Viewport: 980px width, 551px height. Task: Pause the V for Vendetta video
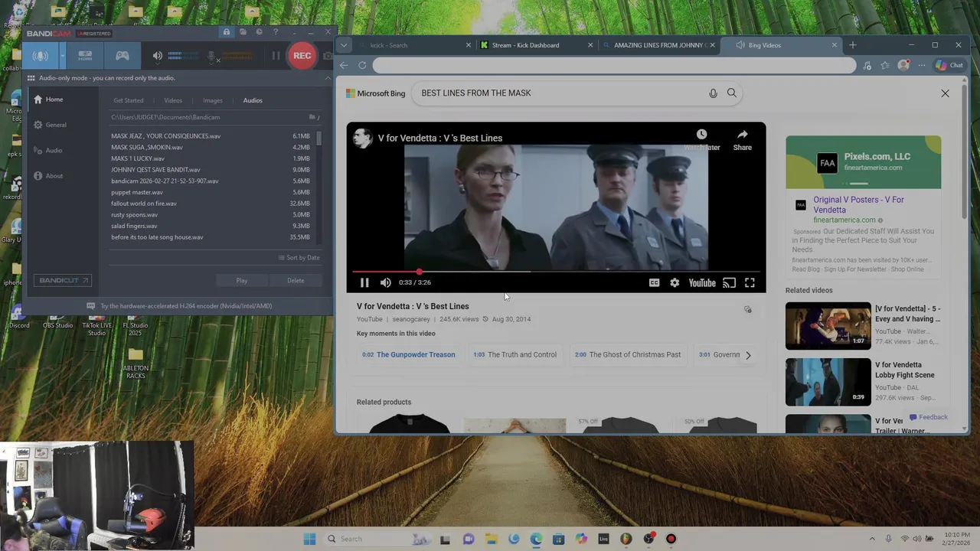[364, 283]
